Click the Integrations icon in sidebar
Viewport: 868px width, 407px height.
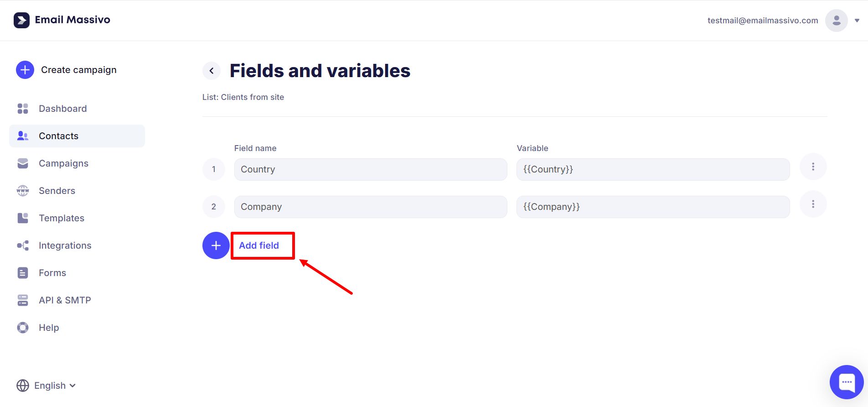click(x=23, y=245)
